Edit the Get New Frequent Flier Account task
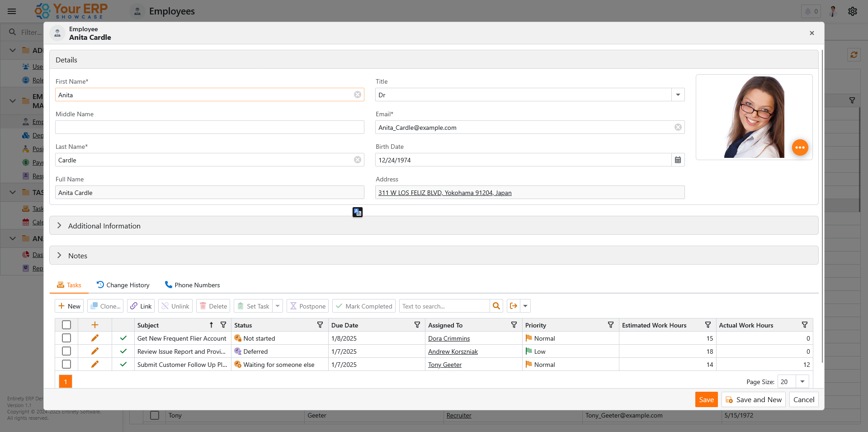Image resolution: width=868 pixels, height=432 pixels. tap(95, 338)
